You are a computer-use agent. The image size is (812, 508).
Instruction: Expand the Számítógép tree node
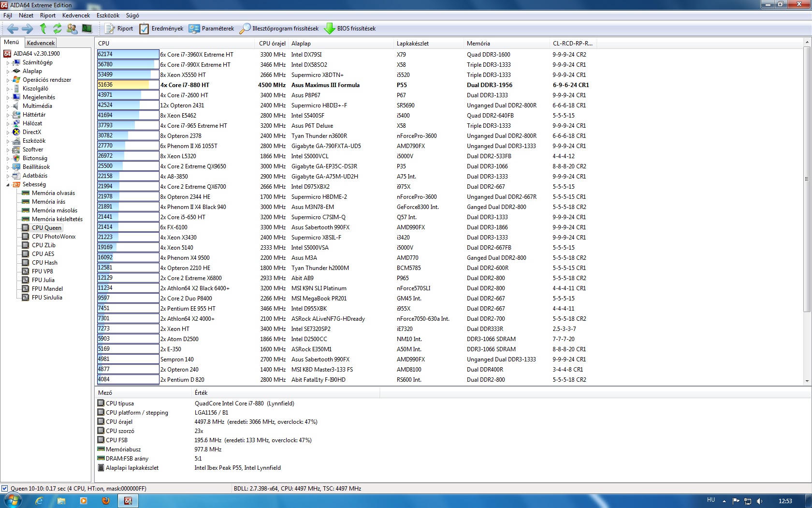coord(8,62)
